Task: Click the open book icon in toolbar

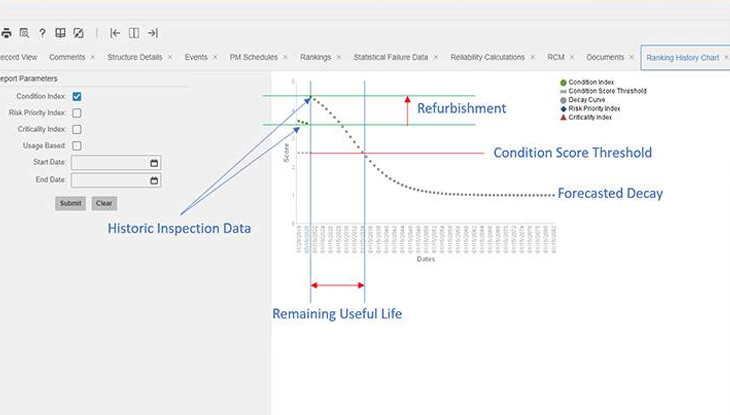Action: tap(61, 33)
